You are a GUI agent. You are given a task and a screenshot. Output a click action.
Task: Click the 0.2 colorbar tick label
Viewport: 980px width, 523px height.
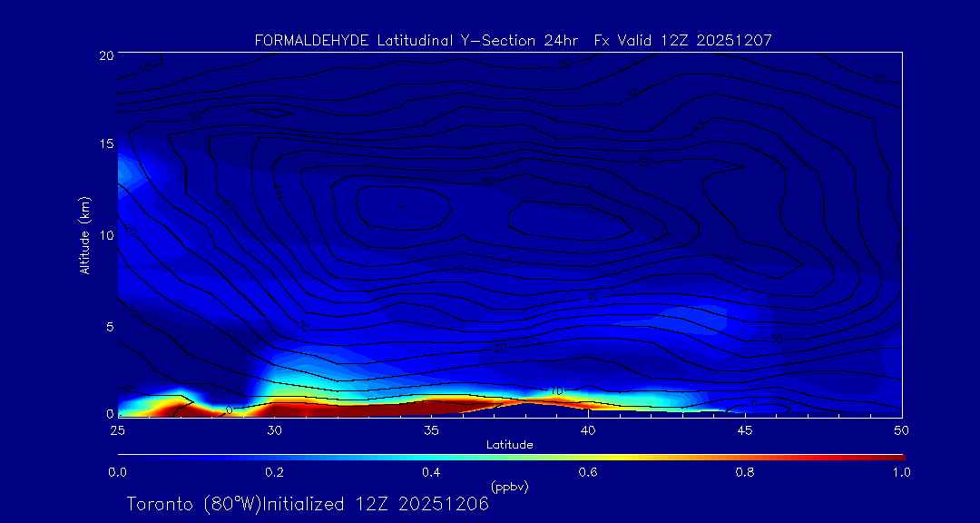point(274,472)
